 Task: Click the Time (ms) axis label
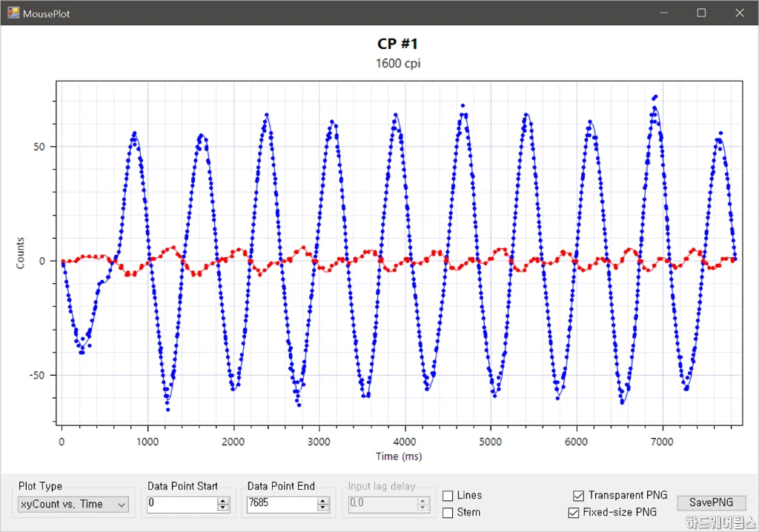point(399,456)
